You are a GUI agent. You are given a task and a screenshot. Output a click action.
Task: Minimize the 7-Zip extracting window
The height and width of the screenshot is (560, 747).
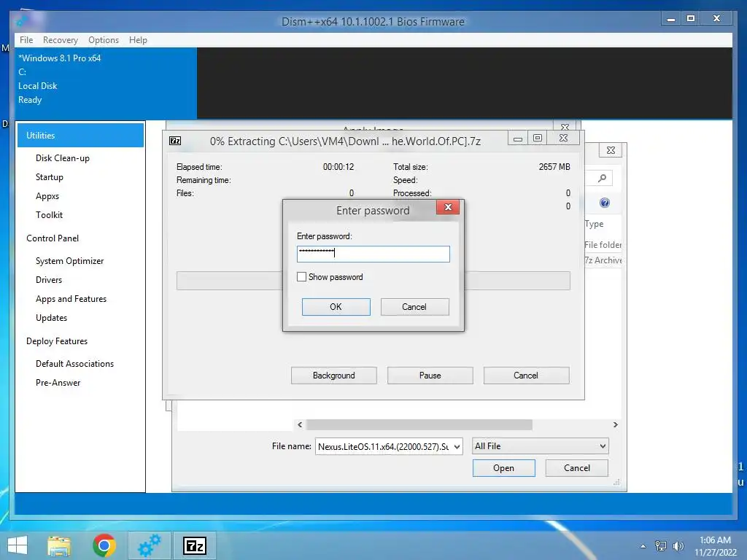point(518,139)
